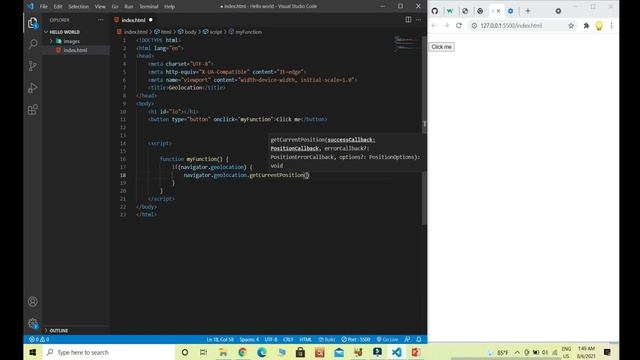640x360 pixels.
Task: Open the Accounts menu in activity bar
Action: 33,302
